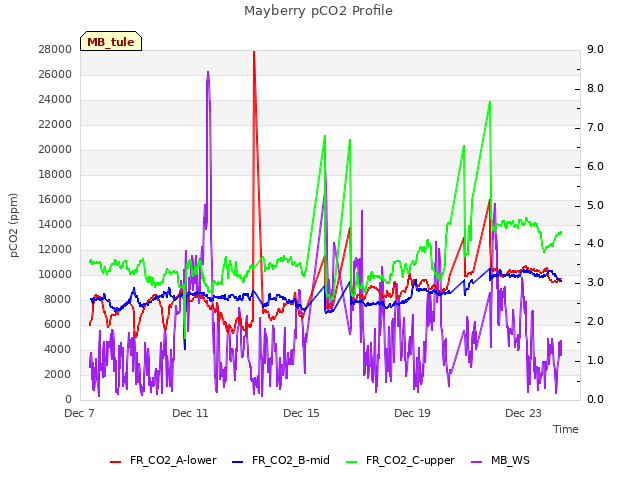Click the Dec 23 date tick label
Viewport: 640px width, 480px height.
pos(523,413)
